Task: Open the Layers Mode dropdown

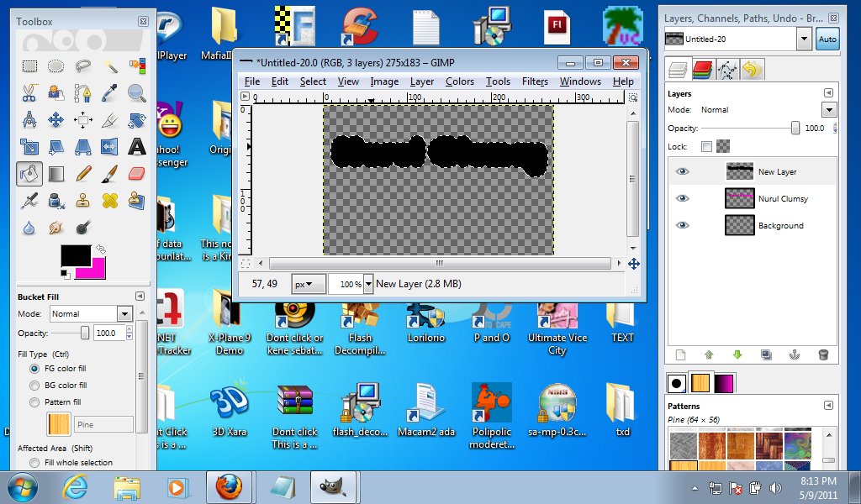Action: tap(828, 110)
